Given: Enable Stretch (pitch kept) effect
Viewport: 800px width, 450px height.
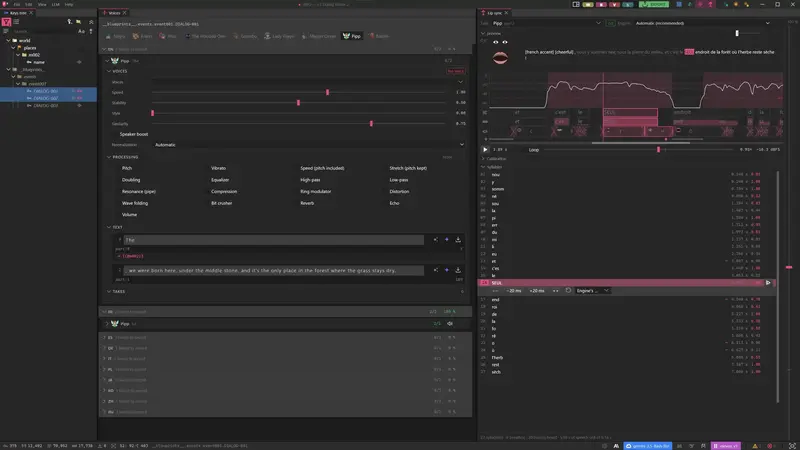Looking at the screenshot, I should tap(408, 168).
